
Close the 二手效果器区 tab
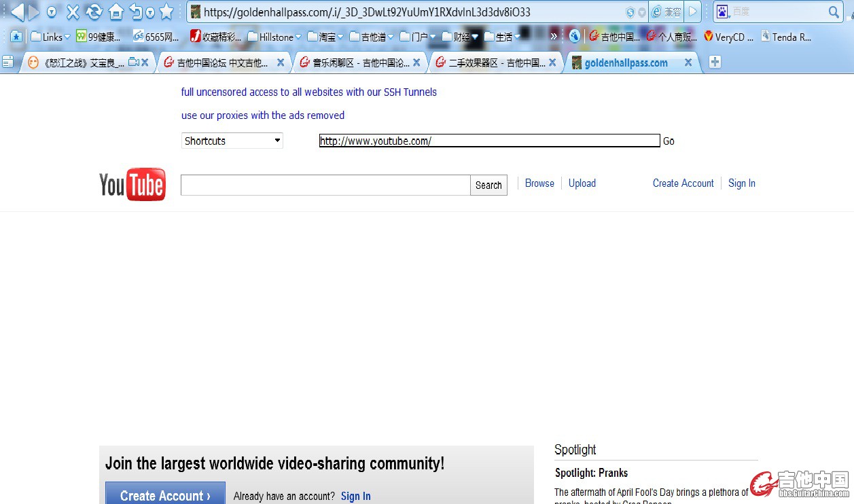click(x=552, y=62)
